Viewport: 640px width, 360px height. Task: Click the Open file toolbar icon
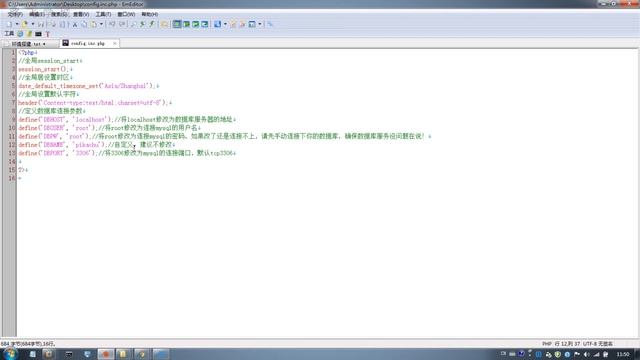pyautogui.click(x=25, y=24)
